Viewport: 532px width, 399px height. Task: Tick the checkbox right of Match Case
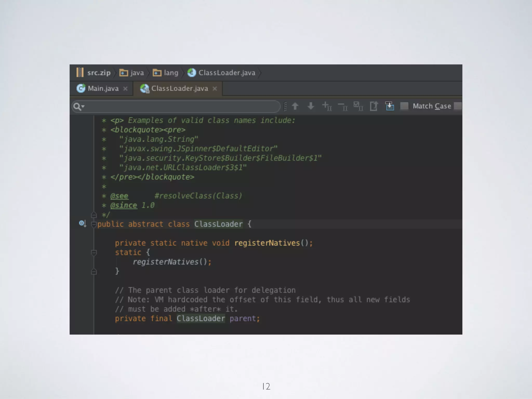coord(458,106)
